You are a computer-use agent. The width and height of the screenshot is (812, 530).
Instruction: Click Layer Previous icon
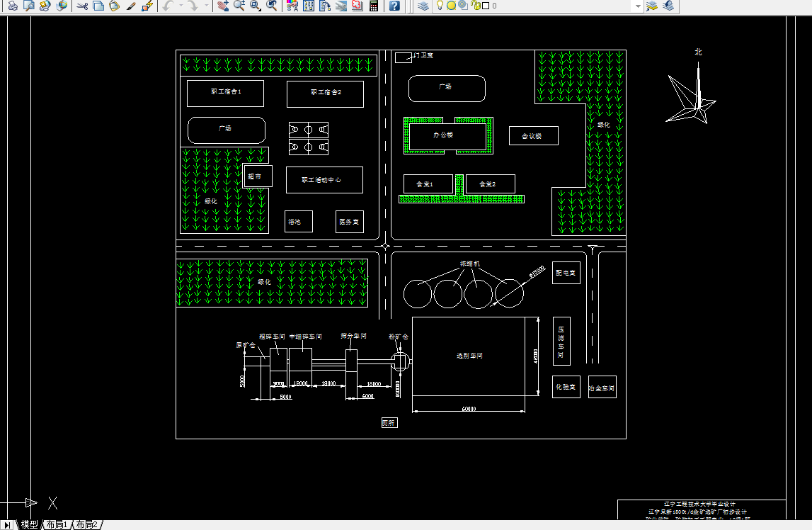(x=668, y=6)
